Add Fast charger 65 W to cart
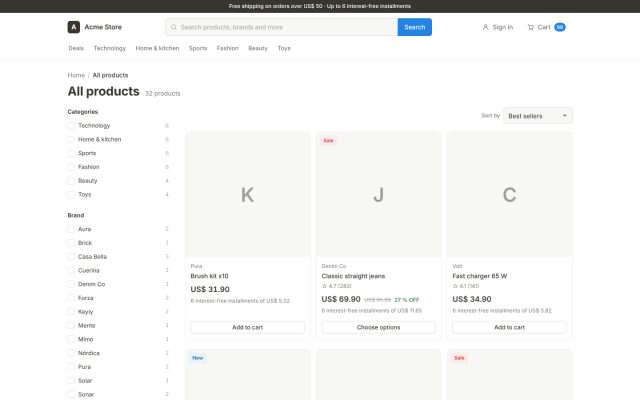Viewport: 640px width, 400px height. pyautogui.click(x=509, y=327)
